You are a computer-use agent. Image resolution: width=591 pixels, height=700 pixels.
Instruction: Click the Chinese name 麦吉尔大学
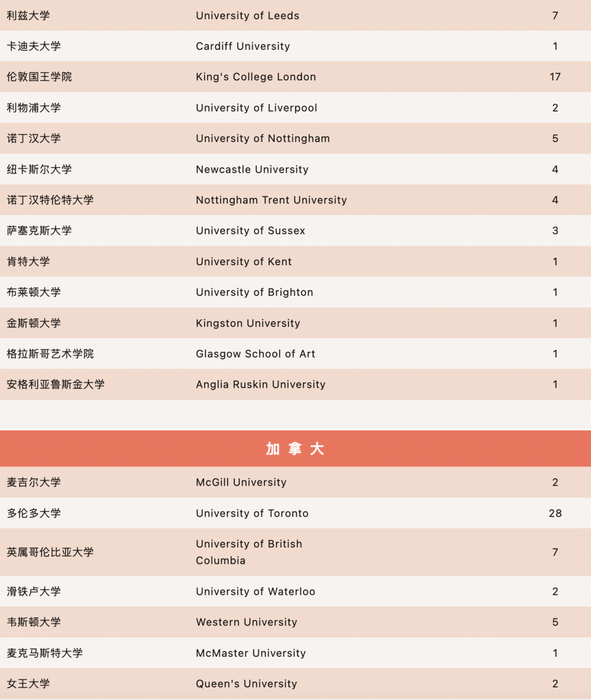pyautogui.click(x=33, y=482)
